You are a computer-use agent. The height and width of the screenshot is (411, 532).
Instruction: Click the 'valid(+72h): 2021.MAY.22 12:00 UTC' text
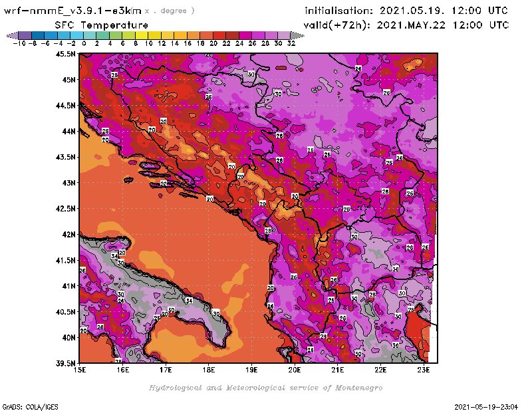click(406, 25)
